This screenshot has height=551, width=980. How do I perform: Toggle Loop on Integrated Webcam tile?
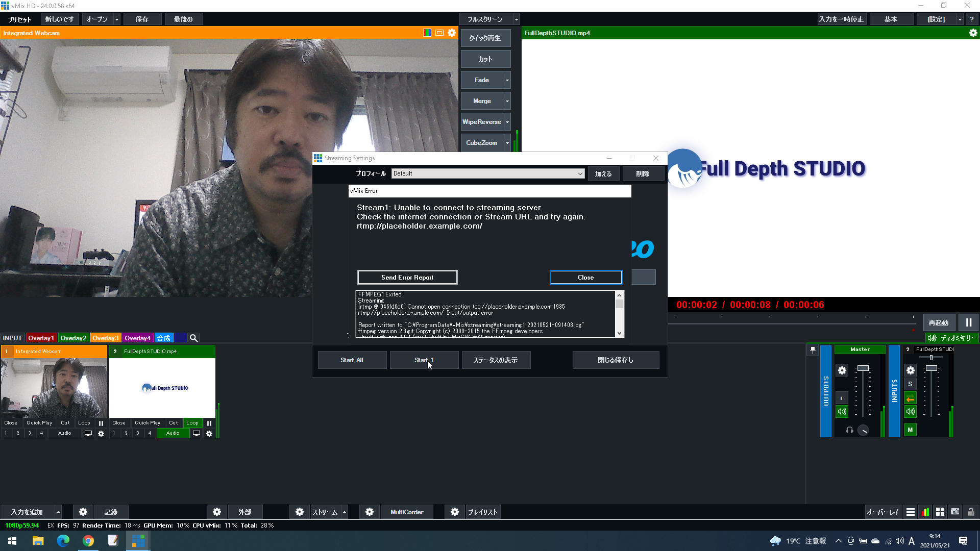[x=84, y=423]
